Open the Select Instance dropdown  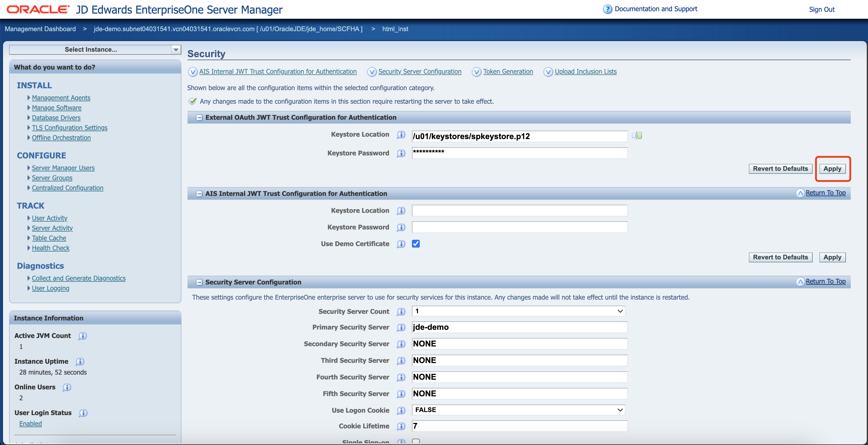click(95, 50)
